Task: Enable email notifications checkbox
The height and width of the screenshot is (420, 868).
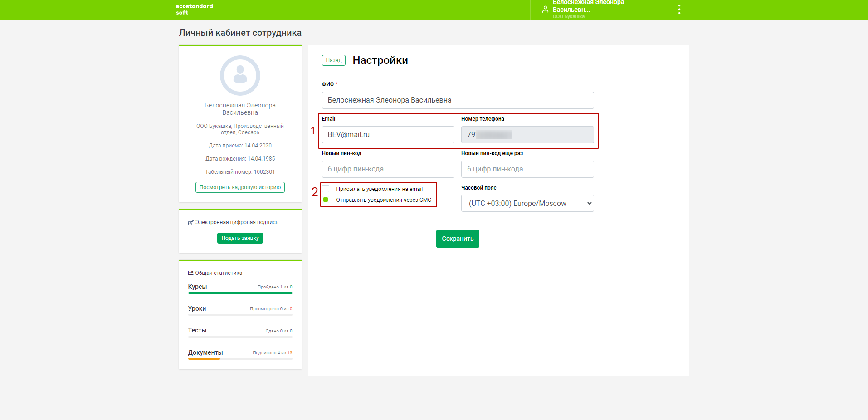Action: [x=326, y=189]
